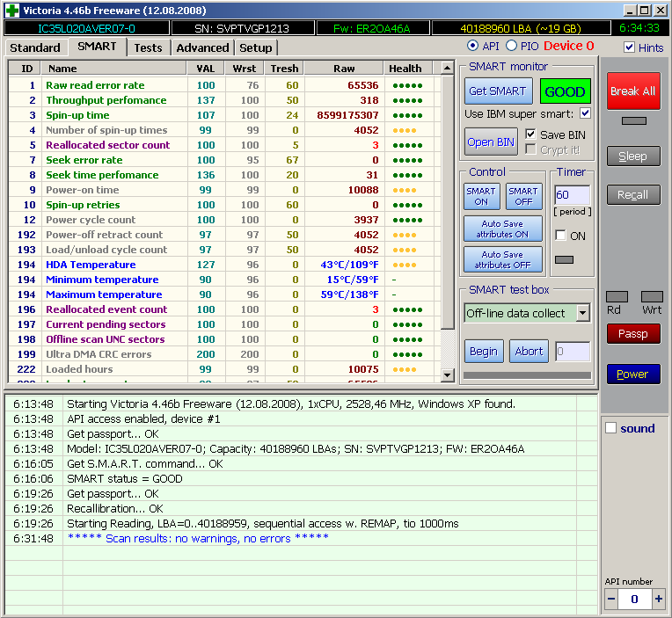Click the SMART test box number field
The width and height of the screenshot is (672, 618).
[573, 352]
